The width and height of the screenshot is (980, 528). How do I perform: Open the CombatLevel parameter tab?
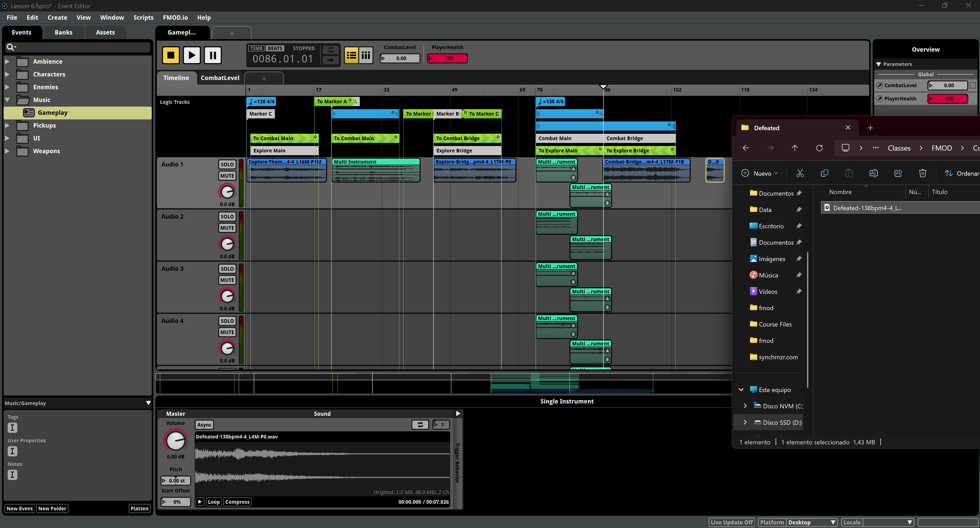[x=220, y=78]
